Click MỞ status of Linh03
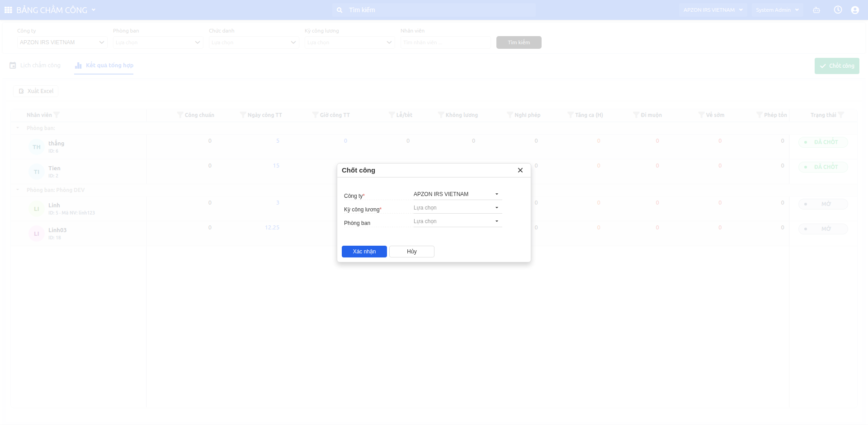This screenshot has height=425, width=868. pyautogui.click(x=823, y=229)
